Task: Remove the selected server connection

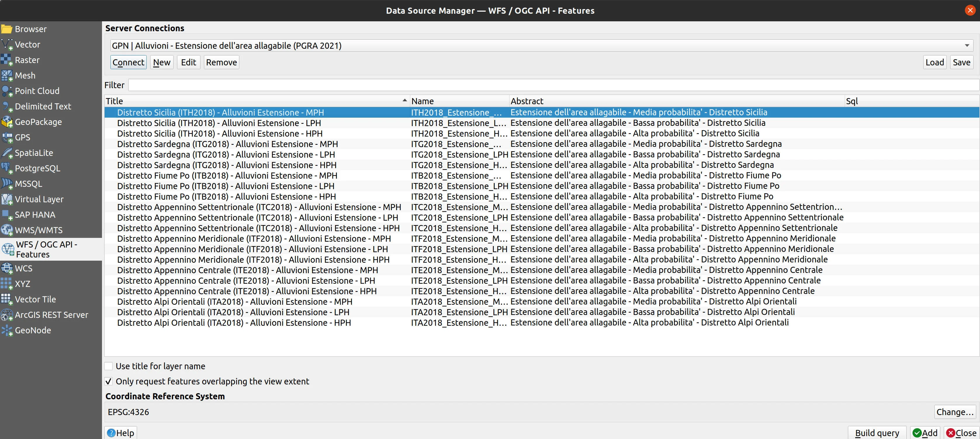Action: click(221, 62)
